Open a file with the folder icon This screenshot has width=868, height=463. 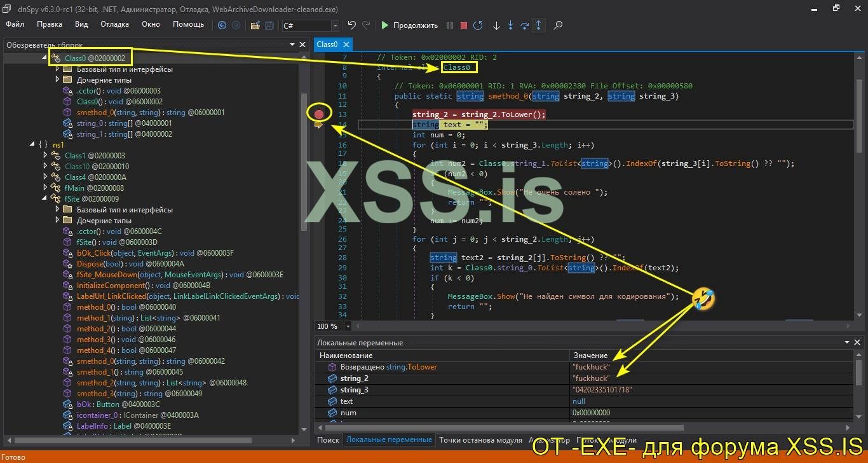coord(255,25)
